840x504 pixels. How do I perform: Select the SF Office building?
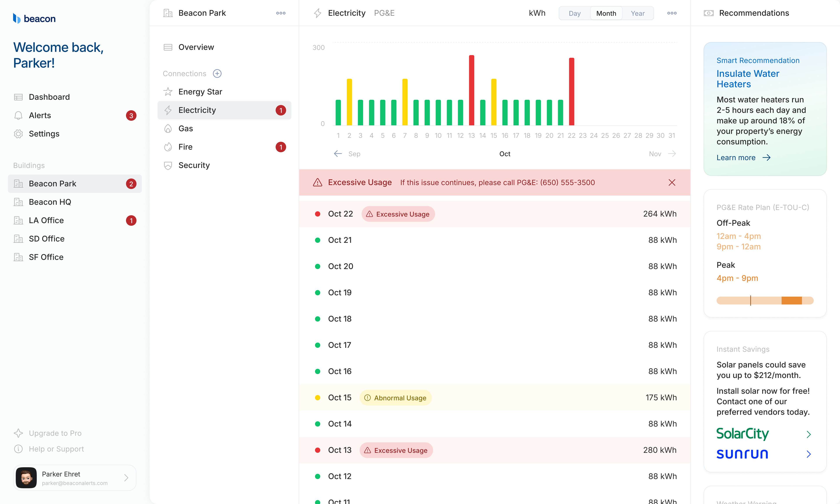click(x=75, y=257)
